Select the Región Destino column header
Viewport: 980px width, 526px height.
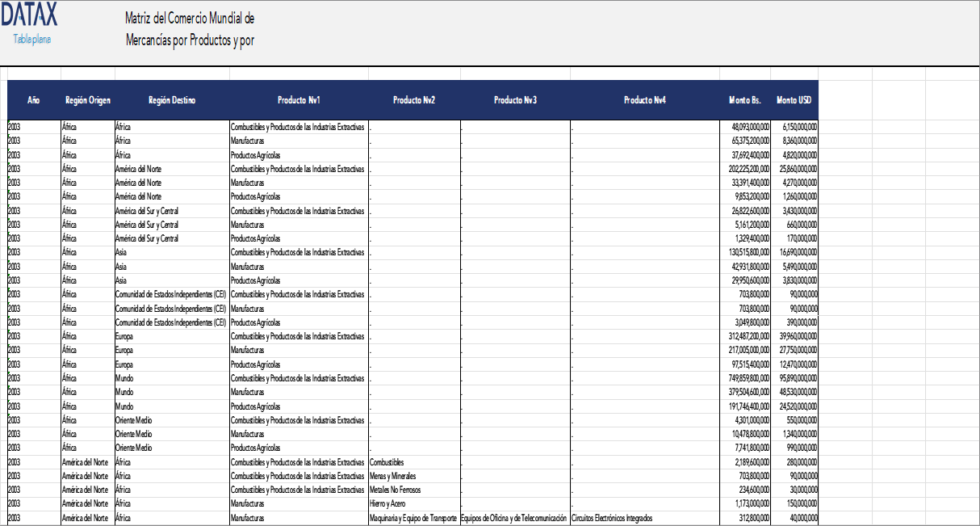(172, 100)
